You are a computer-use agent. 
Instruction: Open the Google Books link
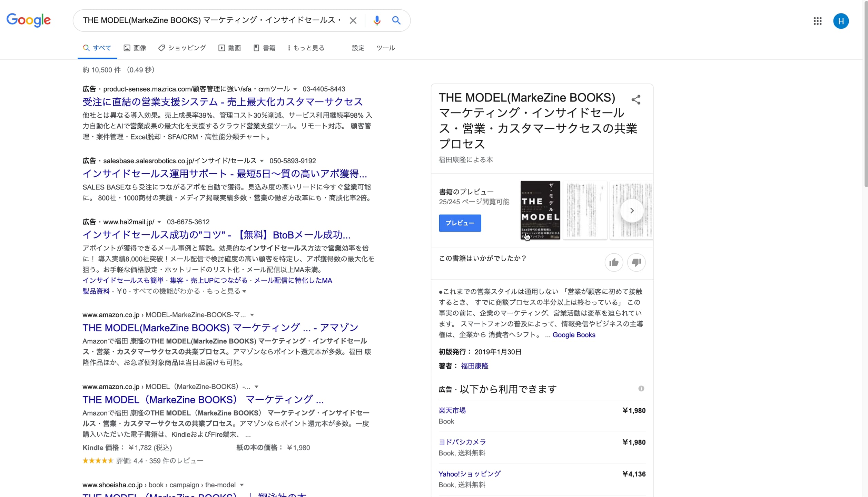coord(573,335)
